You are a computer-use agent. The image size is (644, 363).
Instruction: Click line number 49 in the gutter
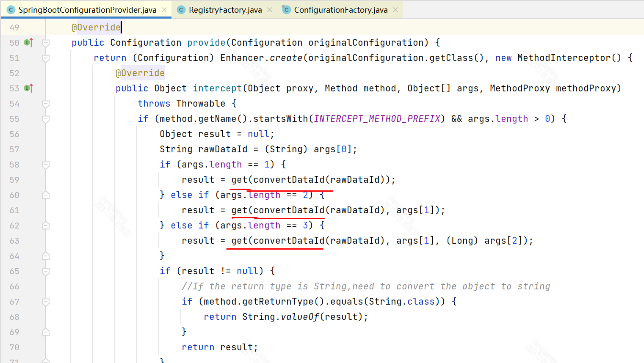pyautogui.click(x=14, y=27)
